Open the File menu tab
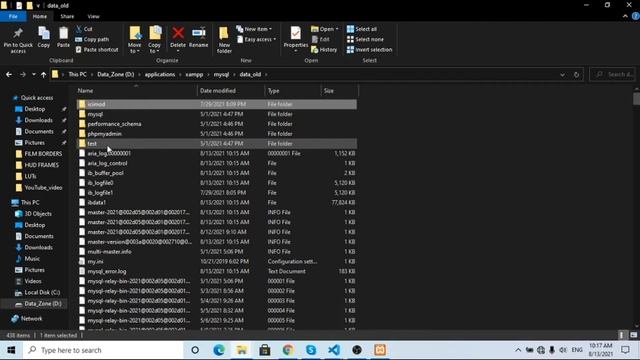 coord(13,16)
